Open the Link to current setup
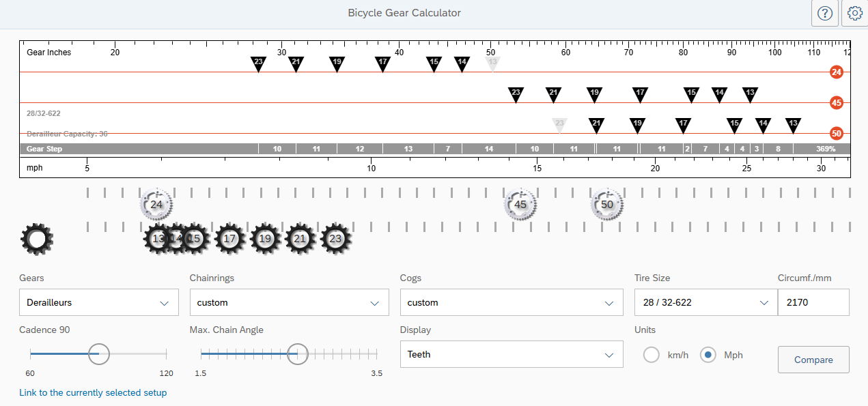 click(93, 392)
